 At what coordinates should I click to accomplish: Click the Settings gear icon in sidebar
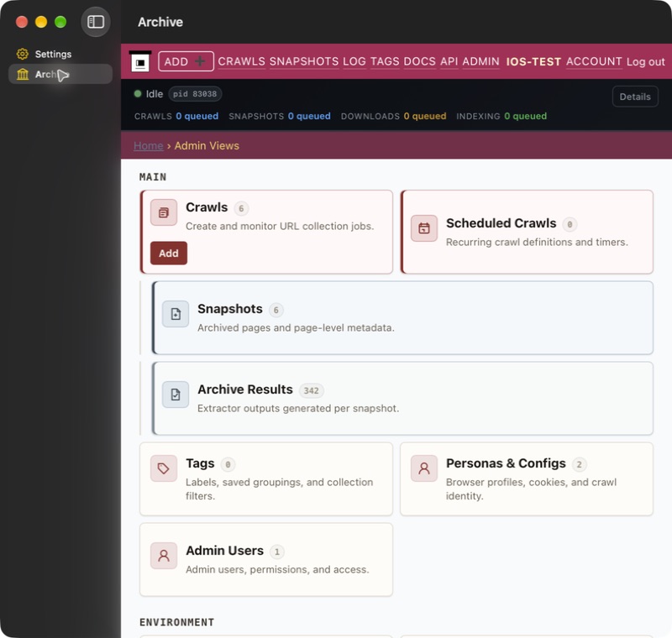(23, 54)
